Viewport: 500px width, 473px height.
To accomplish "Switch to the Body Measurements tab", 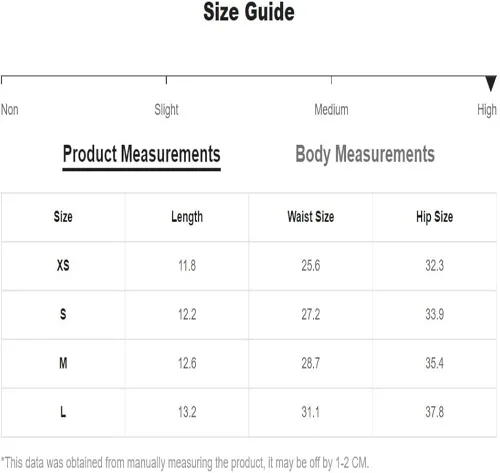I will coord(365,154).
